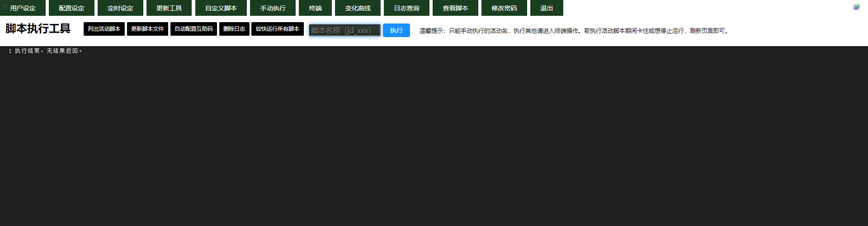Click the blue 执行 button
The height and width of the screenshot is (226, 868).
click(396, 30)
